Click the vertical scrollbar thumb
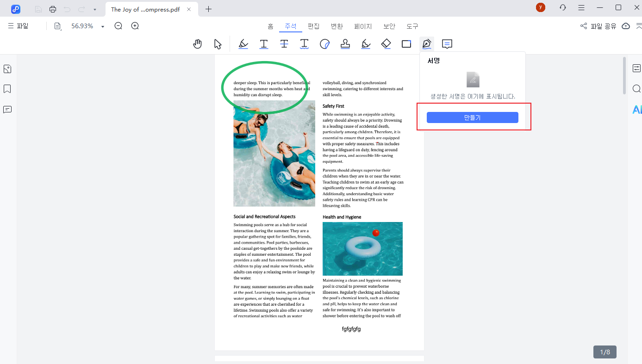642x364 pixels. coord(624,74)
